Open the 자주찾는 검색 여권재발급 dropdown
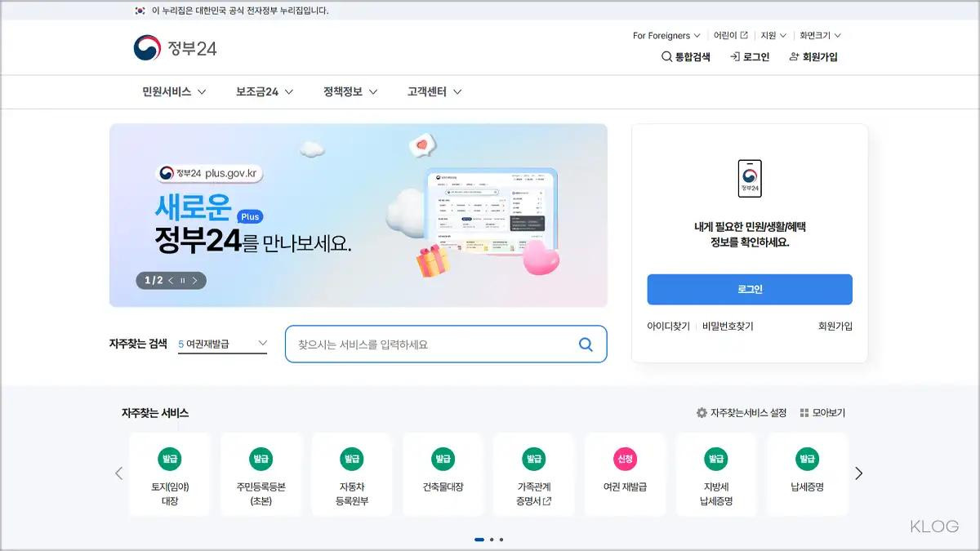The width and height of the screenshot is (980, 551). click(223, 344)
